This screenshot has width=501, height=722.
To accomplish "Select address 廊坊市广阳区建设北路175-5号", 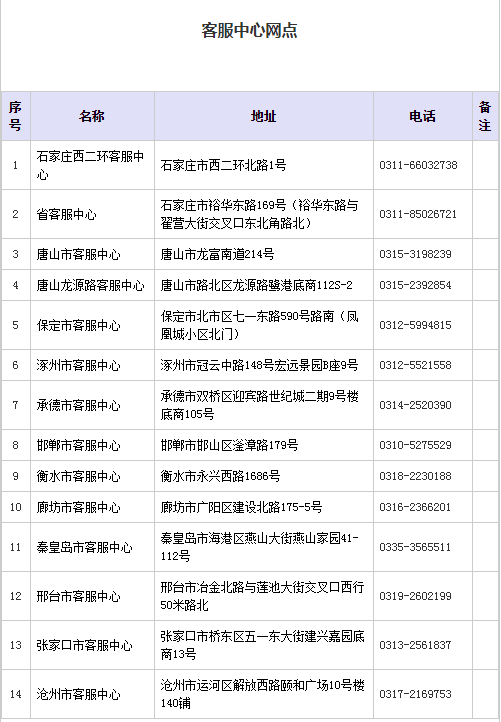I will click(241, 507).
